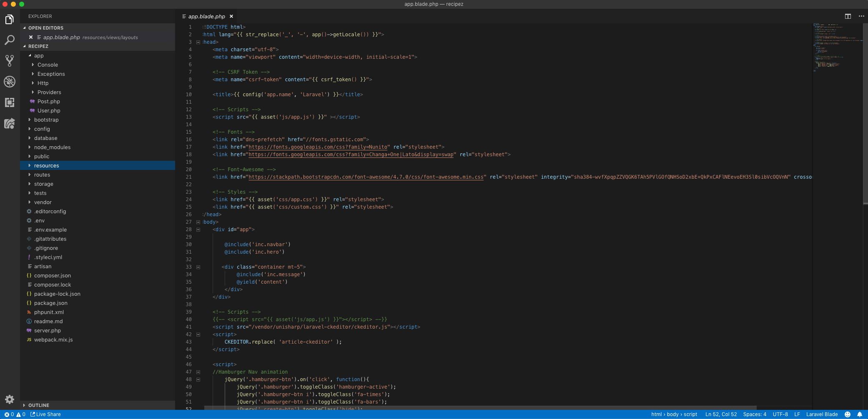Open the Debug view in activity bar

click(10, 82)
